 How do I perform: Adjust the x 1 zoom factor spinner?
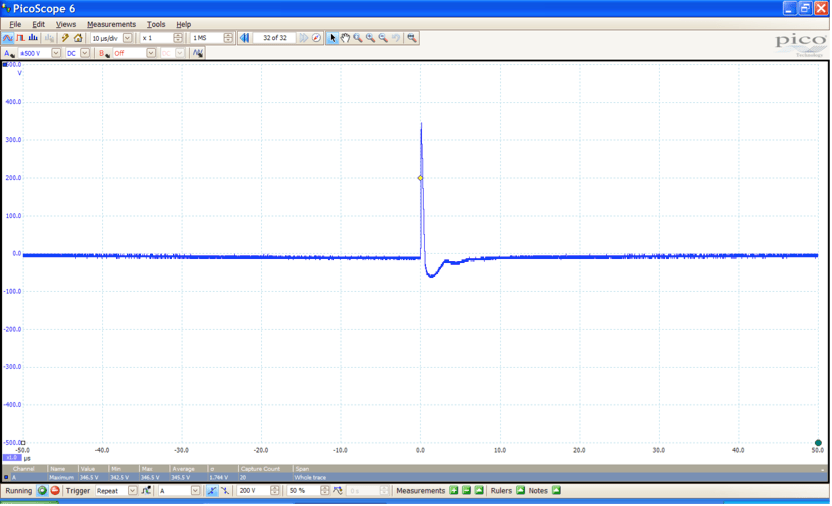(x=178, y=38)
